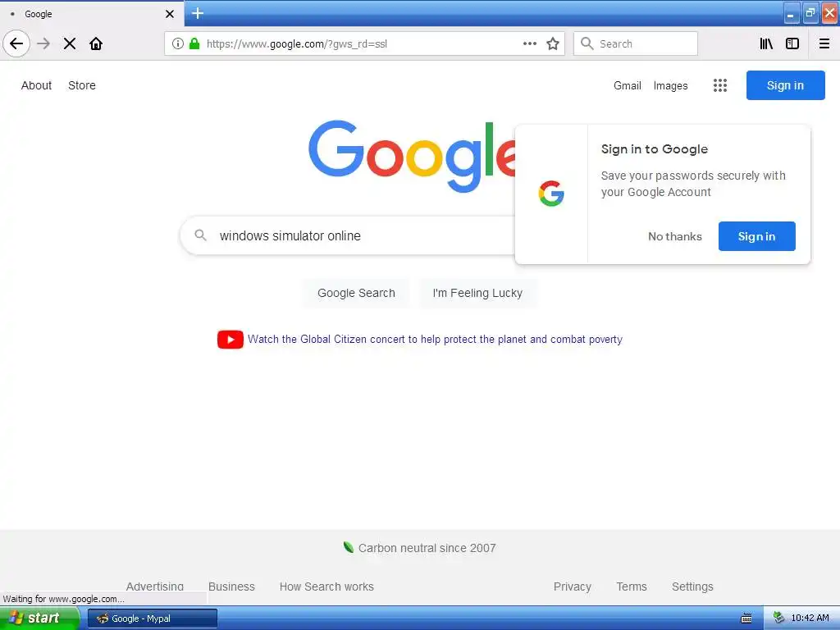The width and height of the screenshot is (840, 630).
Task: Click the magnifier icon in Google search box
Action: [200, 235]
